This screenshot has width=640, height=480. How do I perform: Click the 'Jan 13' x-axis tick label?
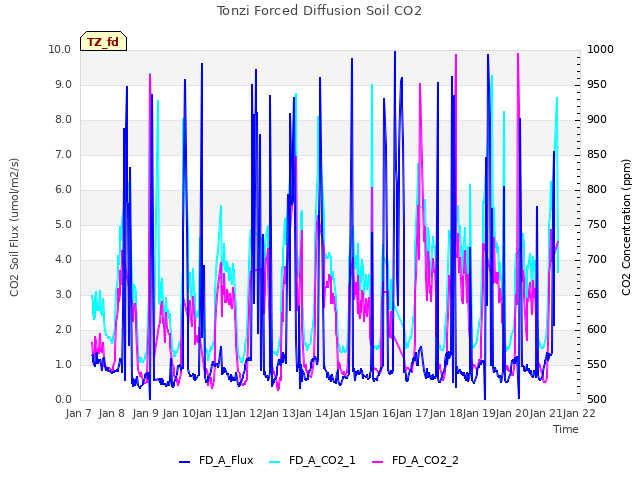pyautogui.click(x=279, y=413)
